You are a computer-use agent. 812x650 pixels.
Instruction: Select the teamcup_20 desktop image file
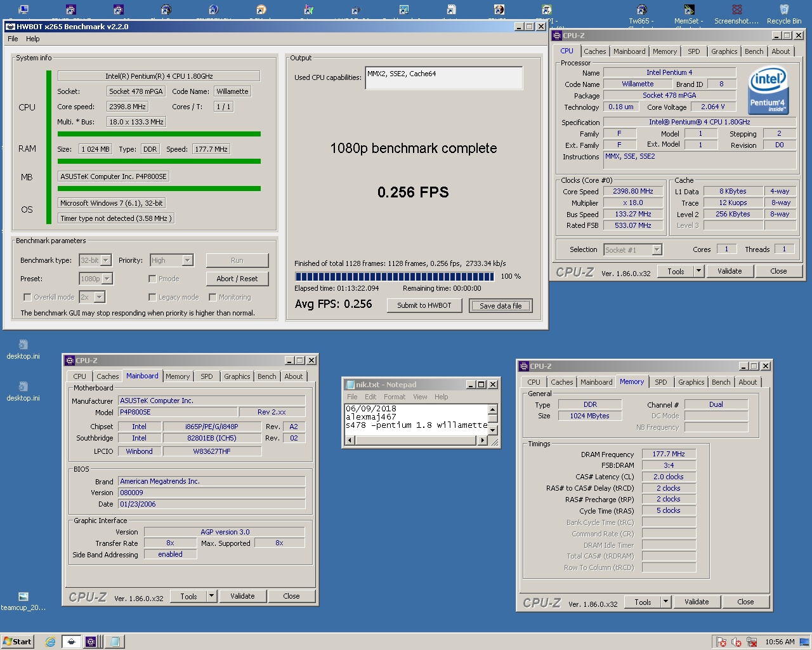click(23, 601)
